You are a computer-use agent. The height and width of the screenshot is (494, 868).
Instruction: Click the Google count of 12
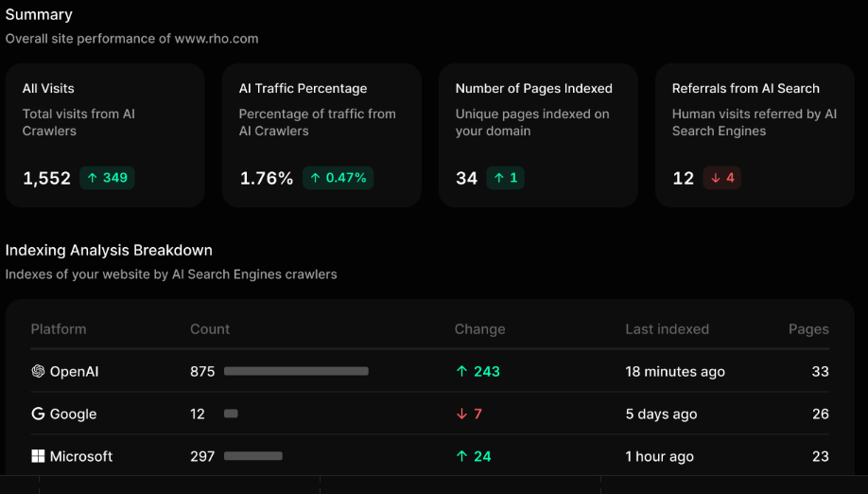(198, 415)
